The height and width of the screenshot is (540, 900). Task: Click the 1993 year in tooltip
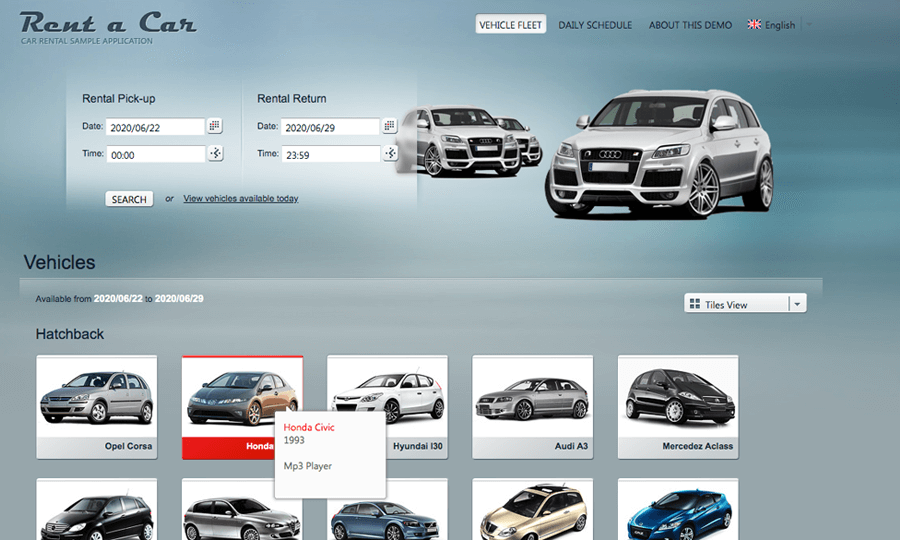[x=294, y=440]
